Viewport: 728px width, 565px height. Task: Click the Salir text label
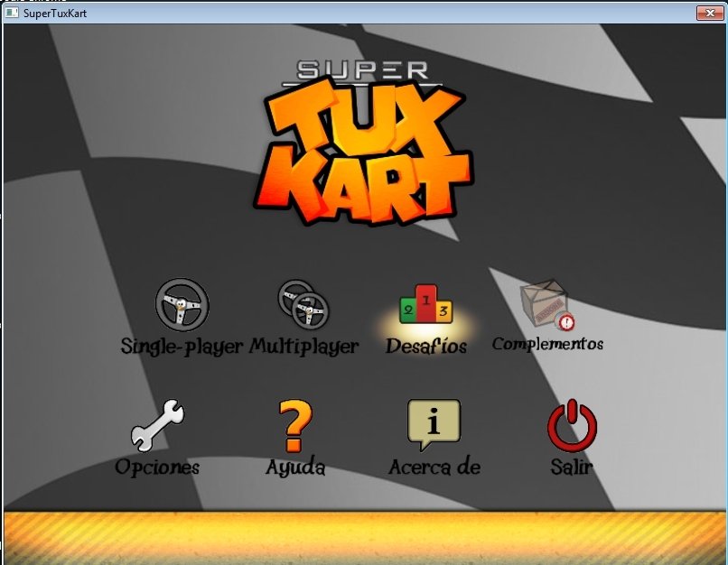click(x=572, y=467)
